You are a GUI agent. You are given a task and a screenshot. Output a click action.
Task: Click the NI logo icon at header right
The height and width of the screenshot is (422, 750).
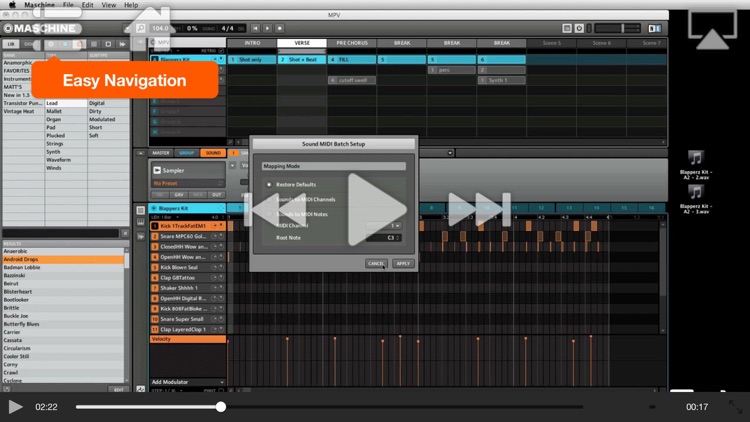(x=654, y=28)
